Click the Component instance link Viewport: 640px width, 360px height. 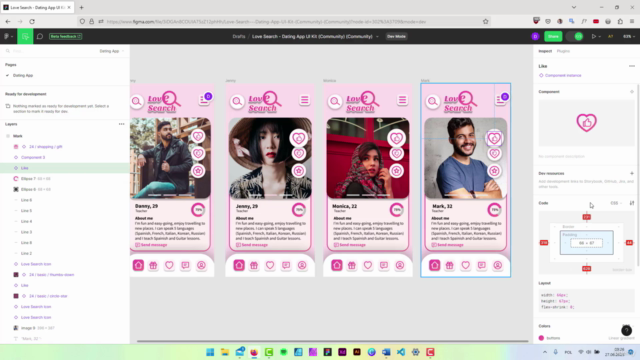(x=563, y=76)
